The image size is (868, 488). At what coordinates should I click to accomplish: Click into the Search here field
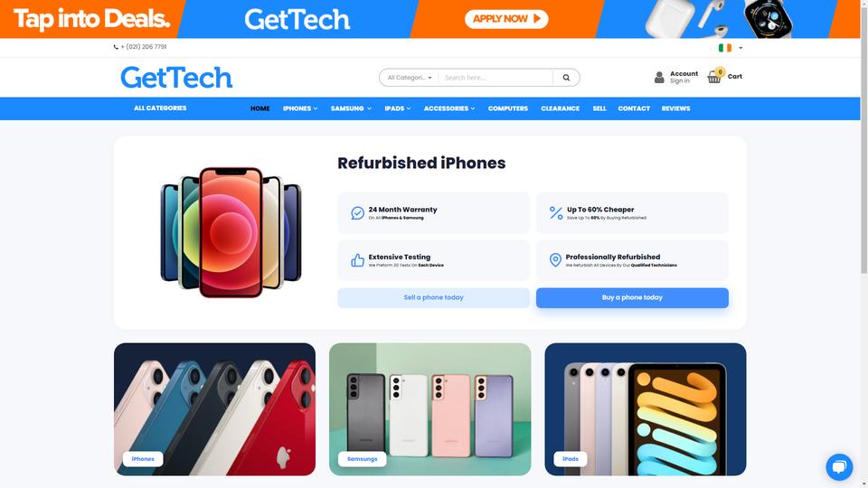[x=495, y=78]
